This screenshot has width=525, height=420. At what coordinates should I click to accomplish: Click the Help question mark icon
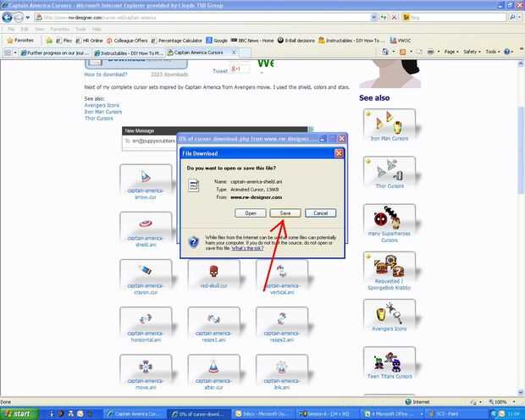click(507, 52)
